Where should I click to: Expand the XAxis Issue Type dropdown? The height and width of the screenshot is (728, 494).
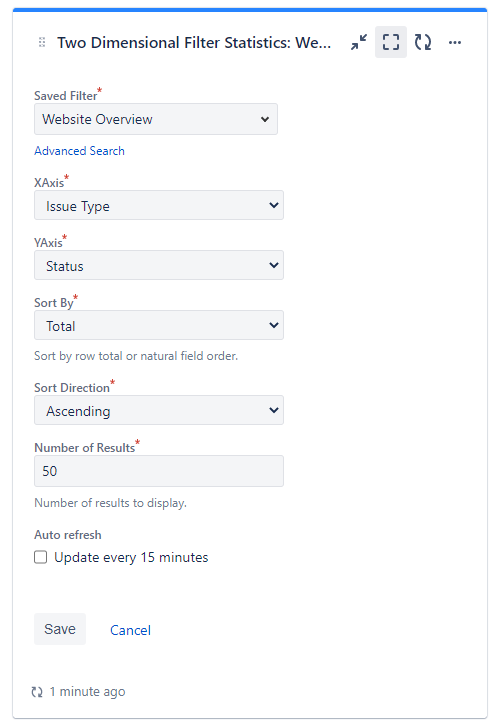tap(159, 205)
